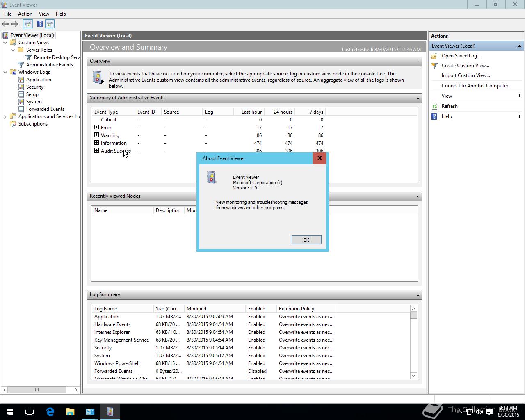Click the Event Viewer (Local) root tree icon
This screenshot has width=525, height=420.
pyautogui.click(x=5, y=35)
